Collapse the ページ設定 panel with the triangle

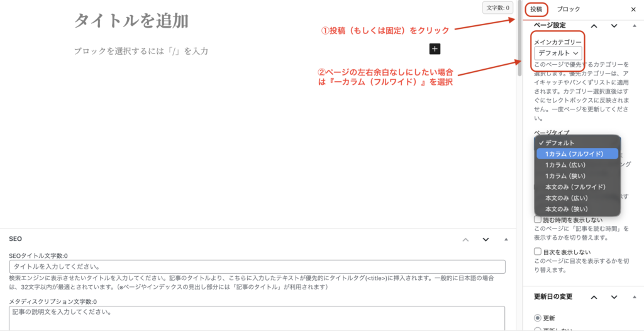pyautogui.click(x=634, y=26)
